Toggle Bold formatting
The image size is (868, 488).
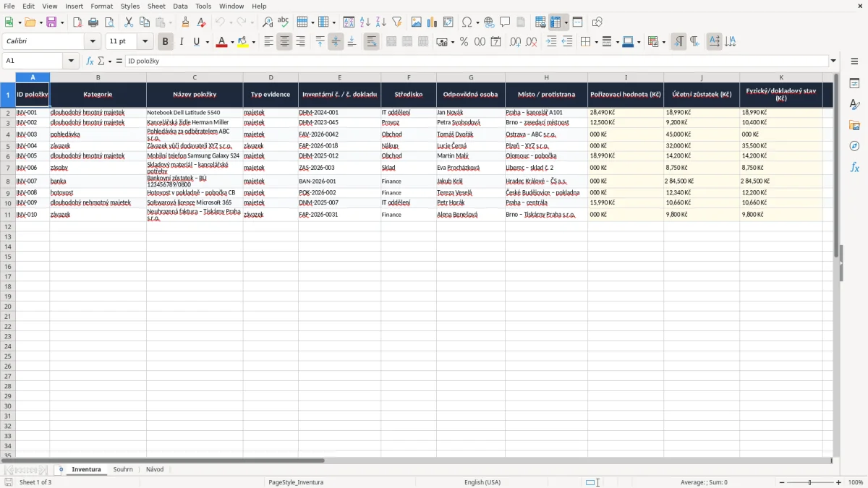click(166, 42)
